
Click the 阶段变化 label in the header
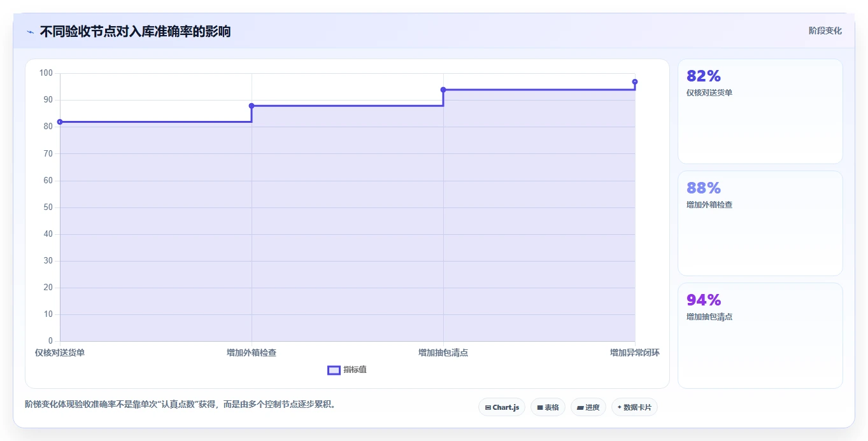(x=825, y=31)
